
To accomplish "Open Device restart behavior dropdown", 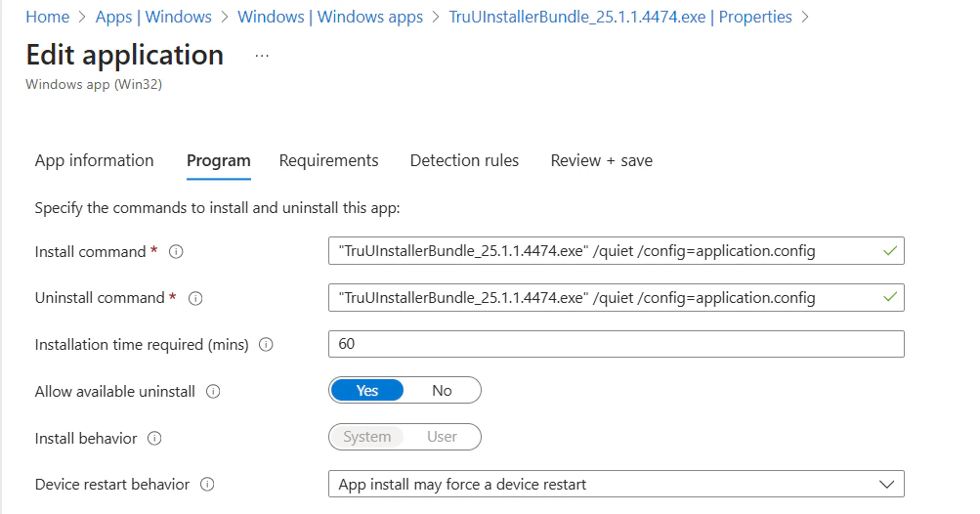I will tap(617, 484).
